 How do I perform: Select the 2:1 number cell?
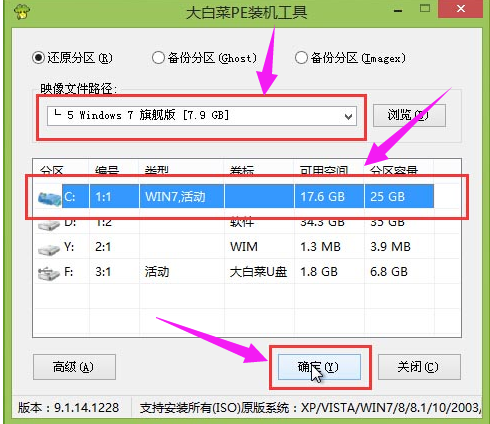click(x=103, y=247)
